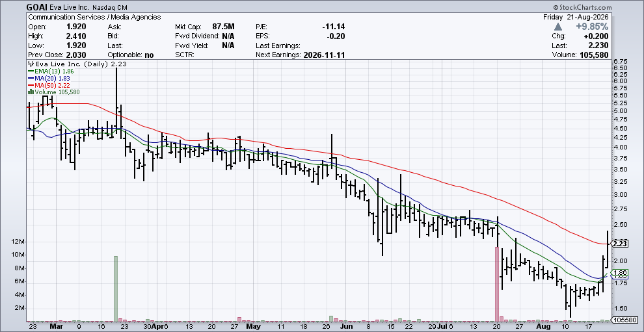Click the Mar month label on time axis
This screenshot has width=644, height=332.
tap(56, 327)
